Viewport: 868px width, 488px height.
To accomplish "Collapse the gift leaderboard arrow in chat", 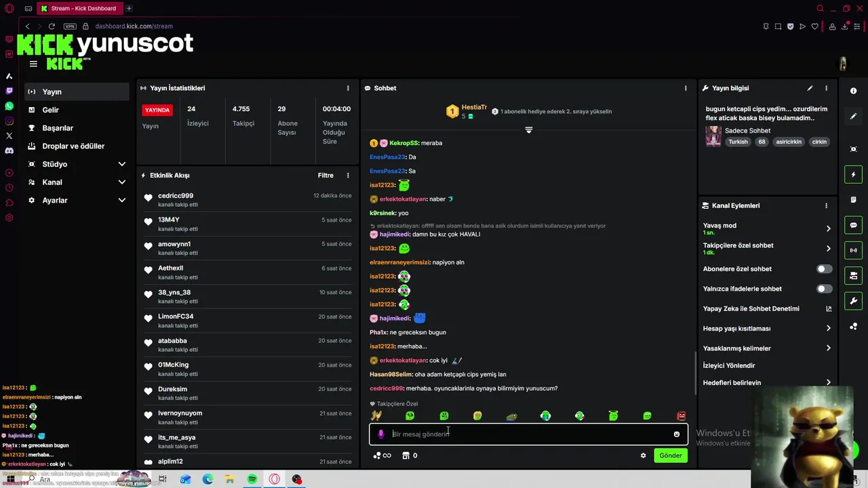I will (x=529, y=129).
